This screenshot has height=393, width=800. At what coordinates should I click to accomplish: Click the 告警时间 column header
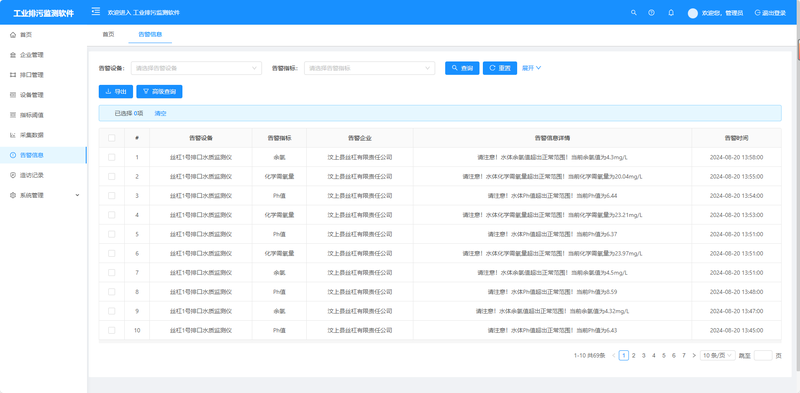(736, 138)
